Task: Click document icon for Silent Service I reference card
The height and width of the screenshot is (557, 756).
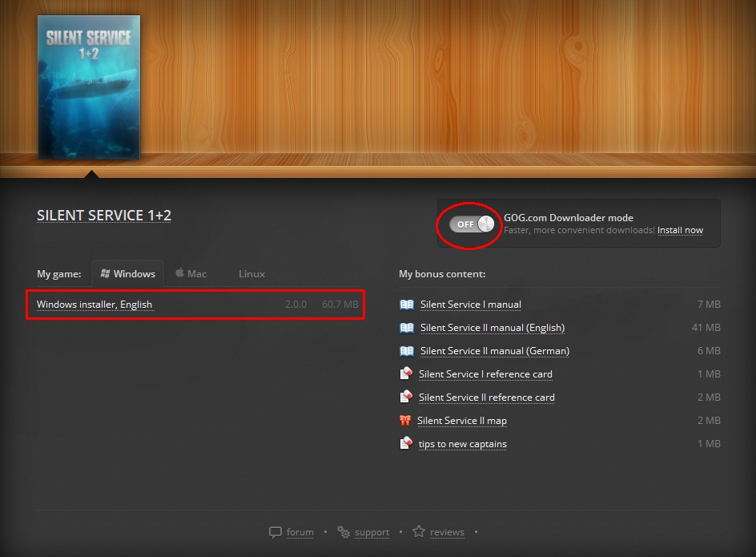Action: [x=406, y=373]
